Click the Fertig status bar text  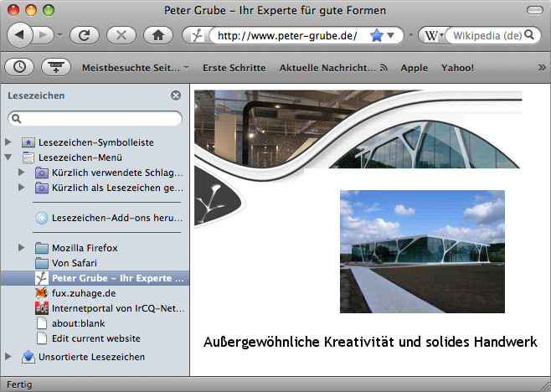(x=19, y=384)
